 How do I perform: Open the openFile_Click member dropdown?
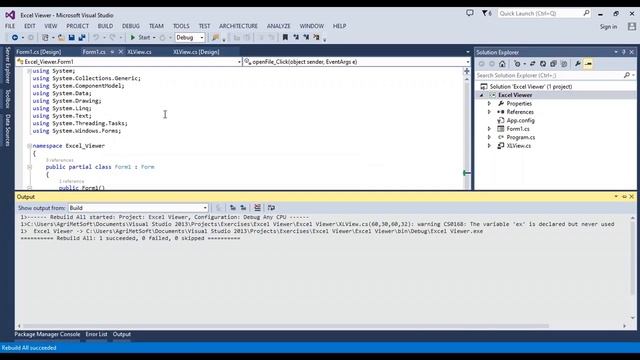(356, 62)
